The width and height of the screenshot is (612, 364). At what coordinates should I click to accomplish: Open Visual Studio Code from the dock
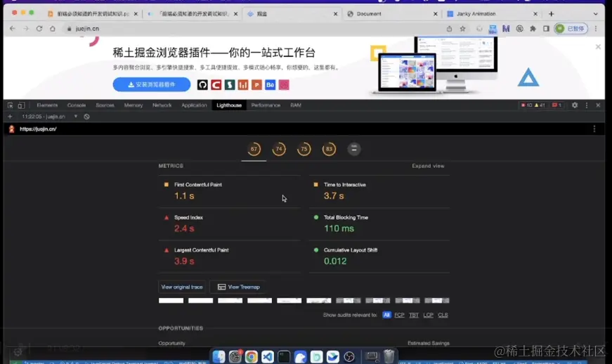coord(268,356)
